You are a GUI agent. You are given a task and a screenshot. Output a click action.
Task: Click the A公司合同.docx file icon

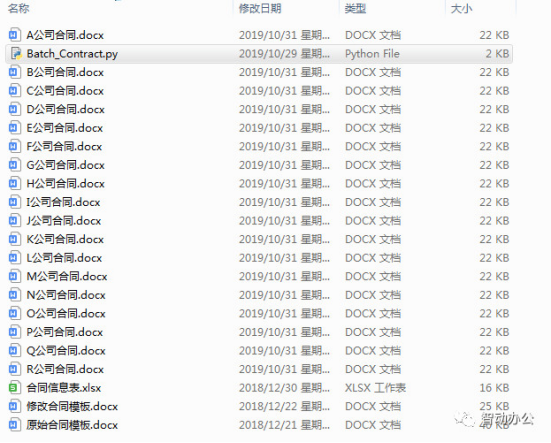(x=14, y=35)
